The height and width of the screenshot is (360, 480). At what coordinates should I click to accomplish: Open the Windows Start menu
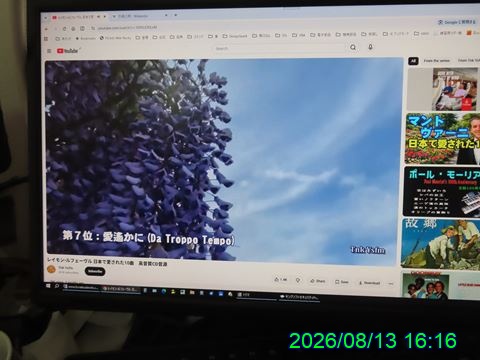coord(48,286)
